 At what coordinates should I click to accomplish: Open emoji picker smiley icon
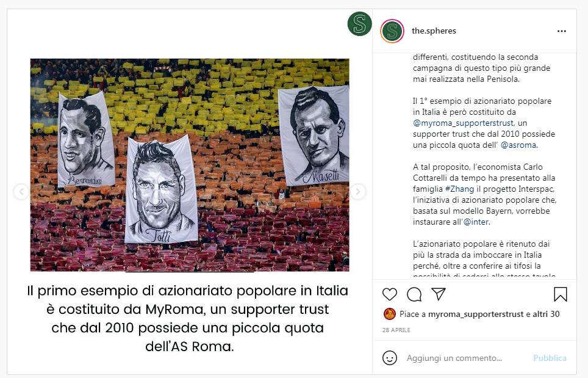(x=390, y=358)
